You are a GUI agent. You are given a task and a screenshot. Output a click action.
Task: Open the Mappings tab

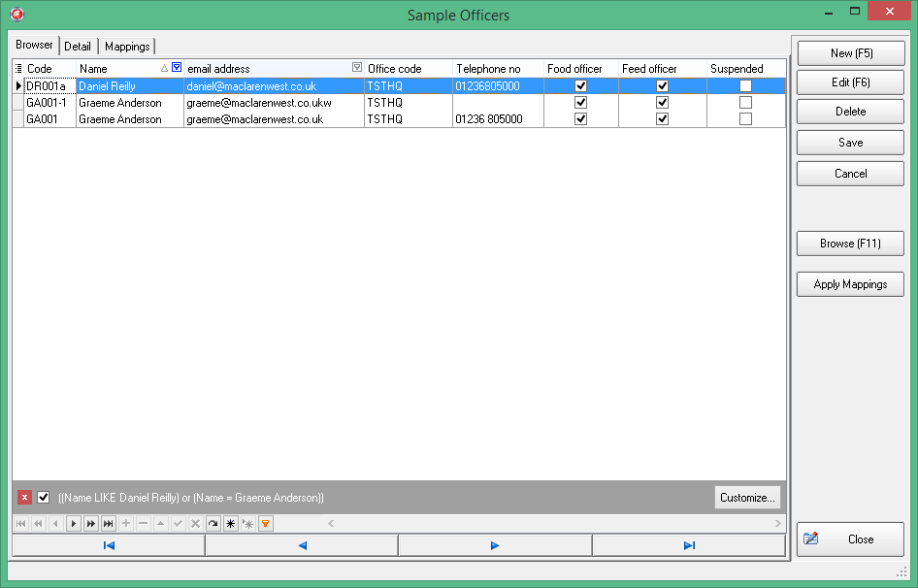tap(127, 47)
